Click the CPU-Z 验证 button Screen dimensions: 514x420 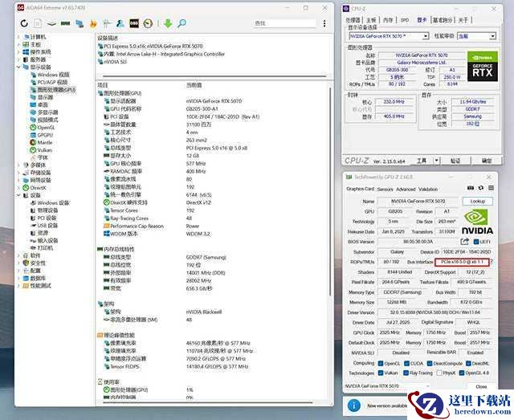(x=455, y=161)
